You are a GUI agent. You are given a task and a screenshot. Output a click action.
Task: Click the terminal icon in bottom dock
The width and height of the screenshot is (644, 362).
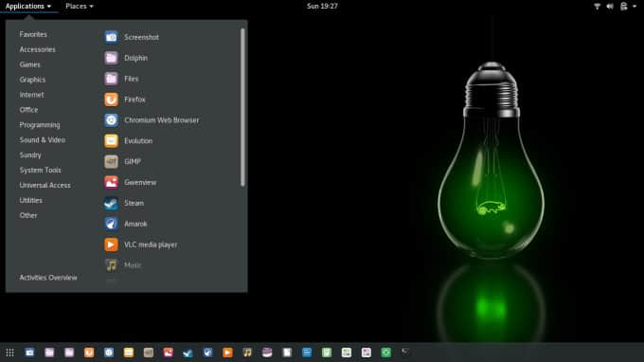pyautogui.click(x=405, y=352)
